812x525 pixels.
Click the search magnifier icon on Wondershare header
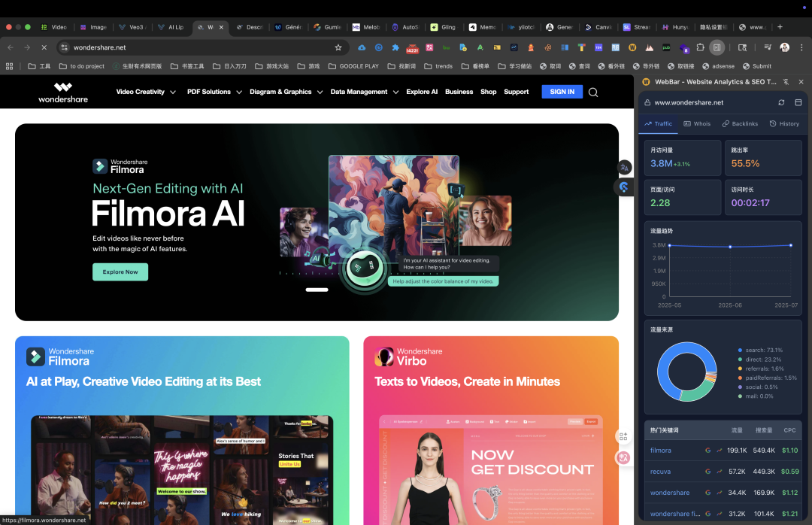click(593, 93)
